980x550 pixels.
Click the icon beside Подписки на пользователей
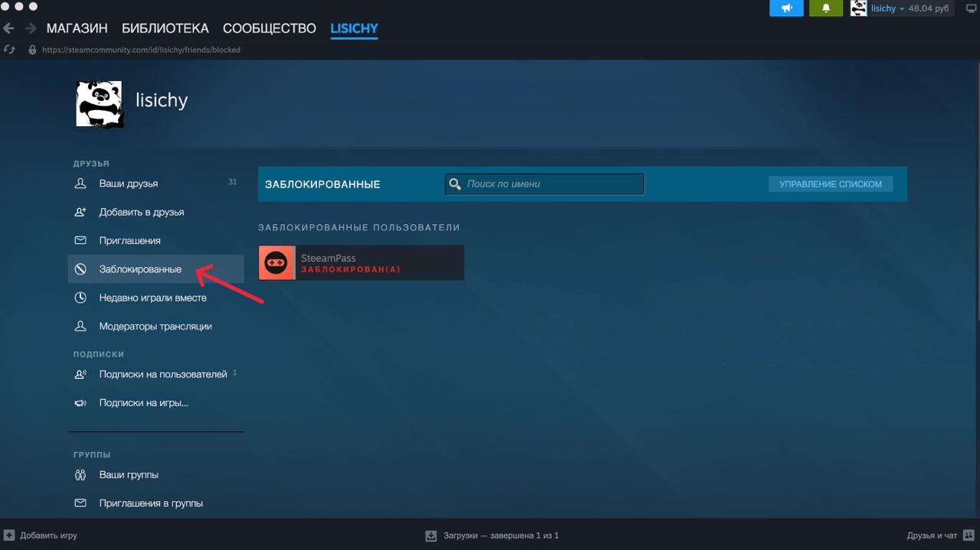click(x=80, y=374)
